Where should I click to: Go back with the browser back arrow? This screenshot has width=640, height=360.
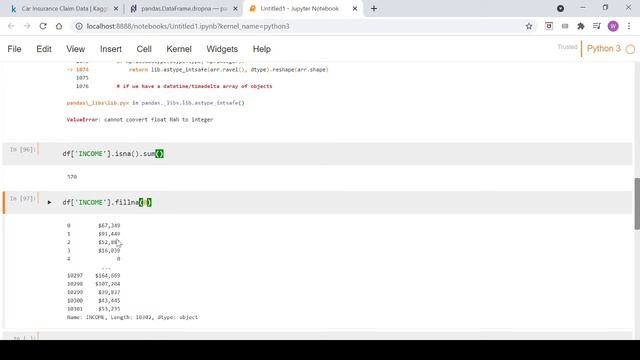click(x=11, y=26)
